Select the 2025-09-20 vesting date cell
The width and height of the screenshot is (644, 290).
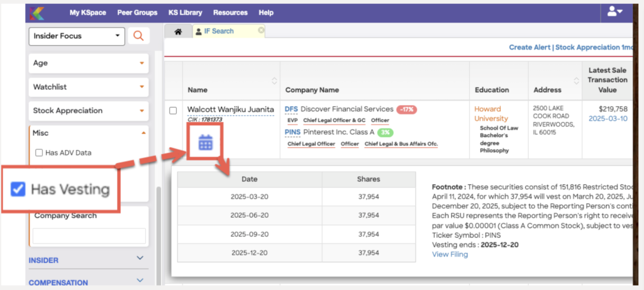pos(250,234)
